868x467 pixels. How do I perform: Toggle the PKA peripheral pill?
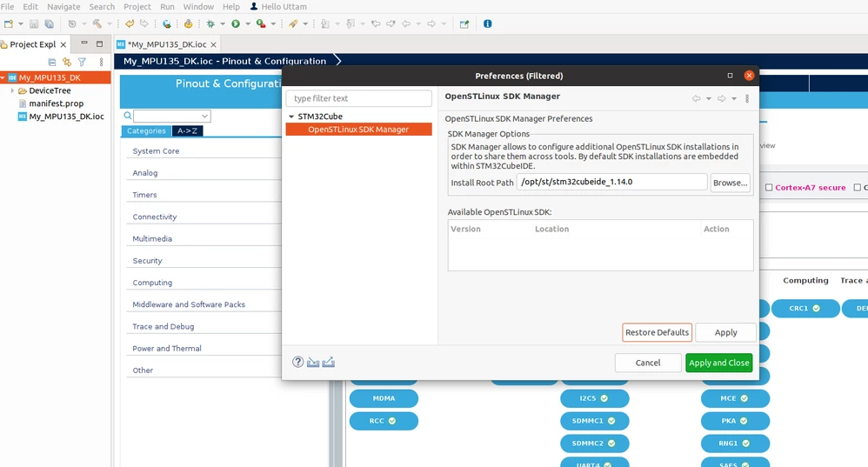(735, 421)
